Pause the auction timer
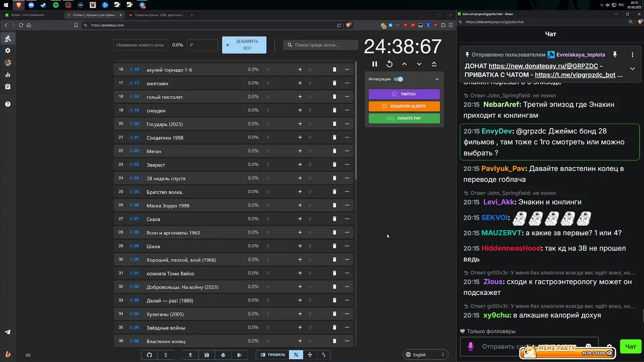Image resolution: width=644 pixels, height=362 pixels. [374, 64]
